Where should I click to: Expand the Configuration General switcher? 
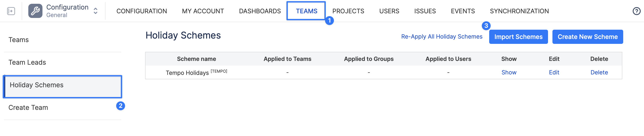95,11
